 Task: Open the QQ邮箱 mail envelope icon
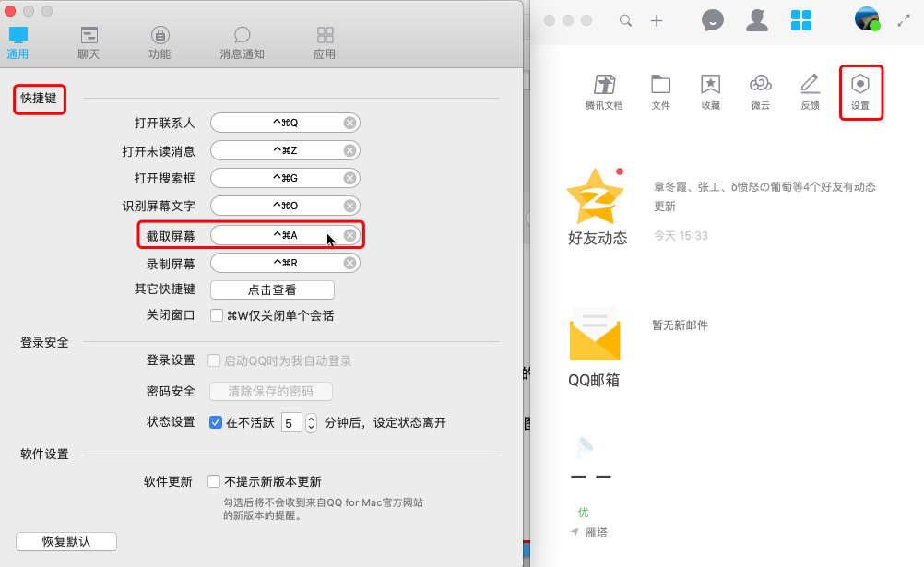pyautogui.click(x=595, y=334)
